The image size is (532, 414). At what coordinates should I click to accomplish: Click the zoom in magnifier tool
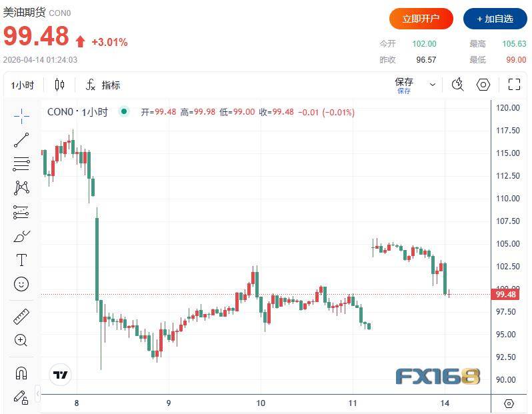[x=21, y=340]
